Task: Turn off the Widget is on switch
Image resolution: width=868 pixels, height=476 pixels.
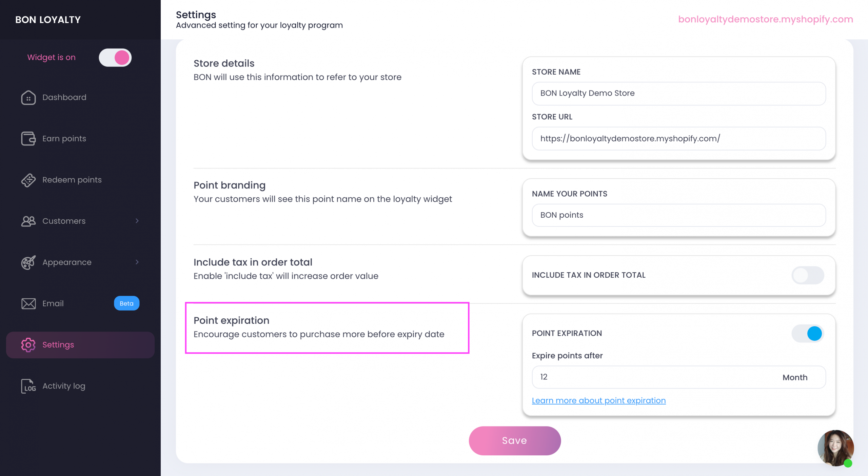Action: pyautogui.click(x=115, y=58)
